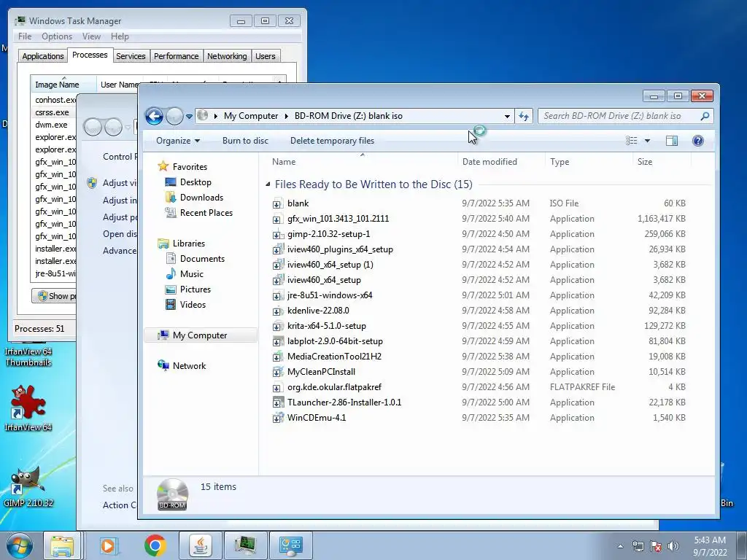
Task: Click the Explorer Forward arrow button
Action: pyautogui.click(x=174, y=116)
